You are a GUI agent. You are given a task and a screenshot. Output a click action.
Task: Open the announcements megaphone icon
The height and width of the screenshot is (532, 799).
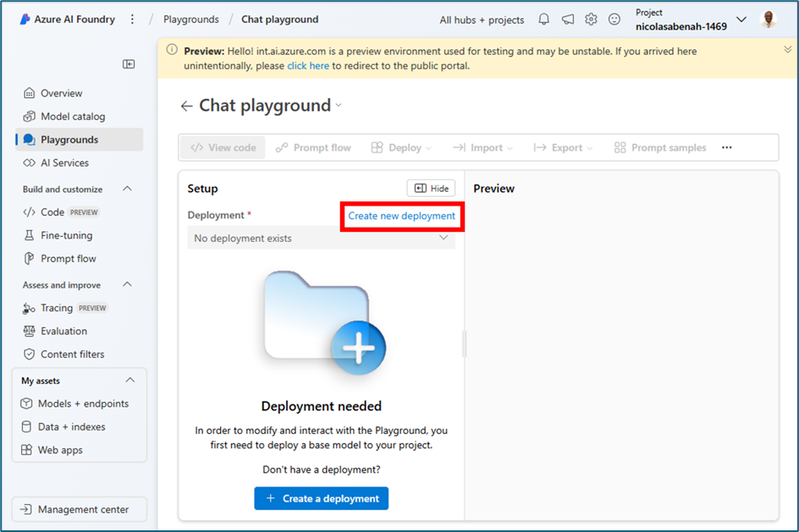(x=567, y=19)
